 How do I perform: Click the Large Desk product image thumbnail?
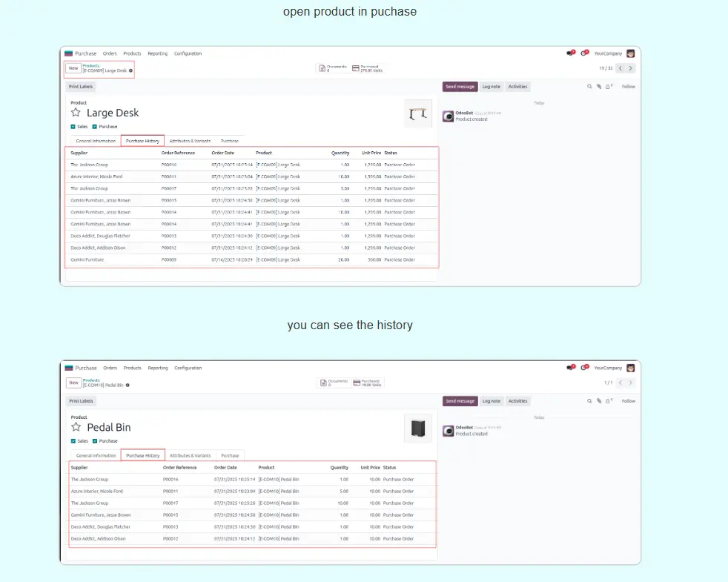tap(418, 113)
